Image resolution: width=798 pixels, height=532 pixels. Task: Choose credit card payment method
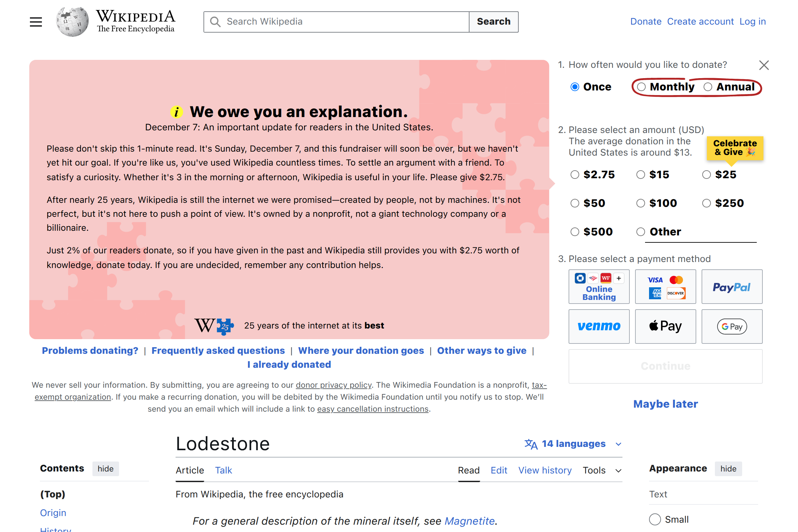(665, 287)
